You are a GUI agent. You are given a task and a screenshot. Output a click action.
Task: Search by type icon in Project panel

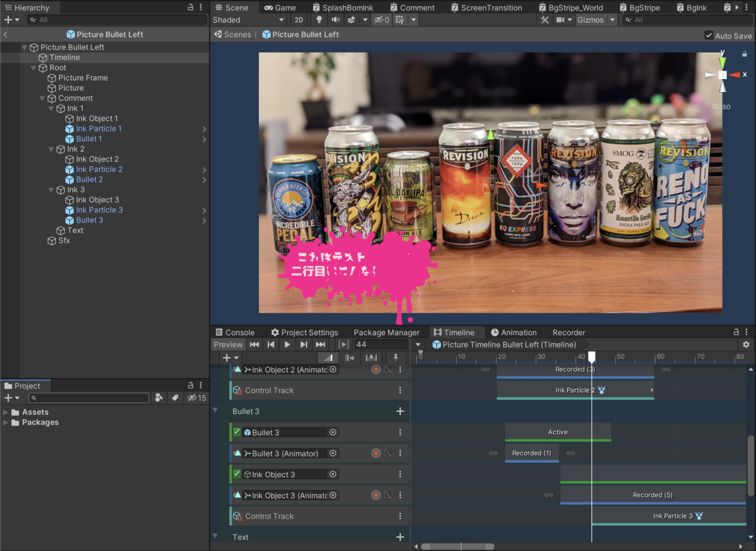pos(159,398)
